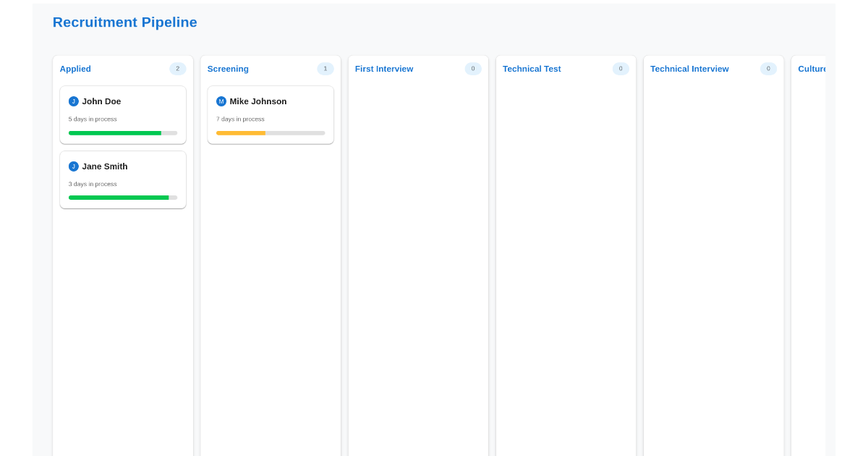The height and width of the screenshot is (456, 868).
Task: Open the Applied column header
Action: 75,69
